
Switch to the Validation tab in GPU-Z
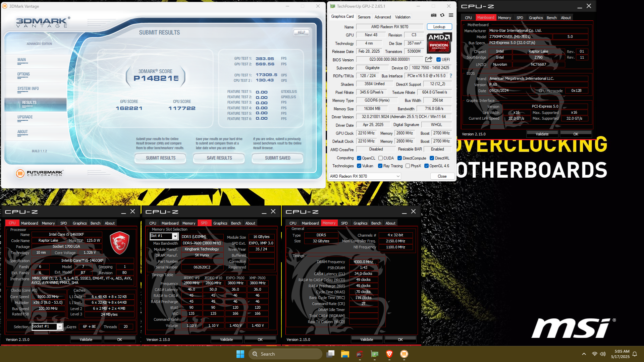point(402,17)
